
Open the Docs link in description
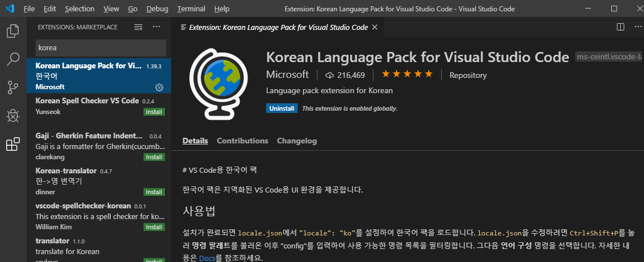coord(207,258)
